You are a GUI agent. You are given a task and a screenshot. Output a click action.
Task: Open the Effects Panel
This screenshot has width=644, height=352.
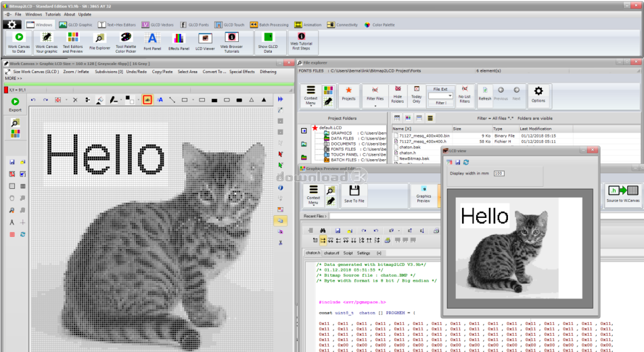point(179,43)
